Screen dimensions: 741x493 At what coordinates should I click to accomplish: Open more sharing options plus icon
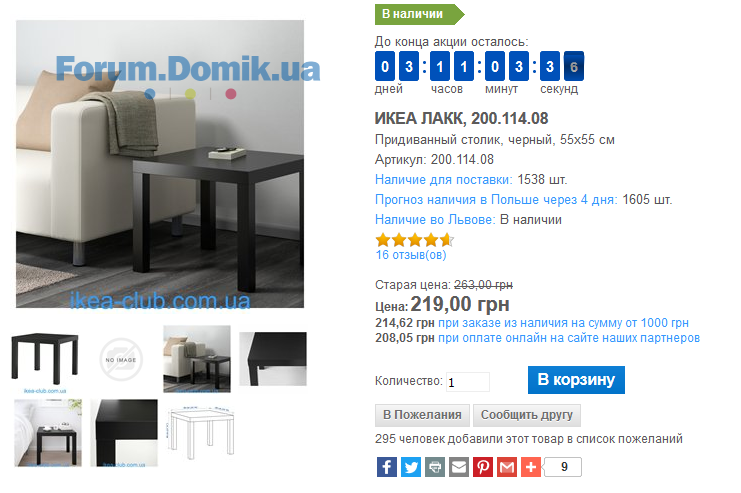(531, 467)
